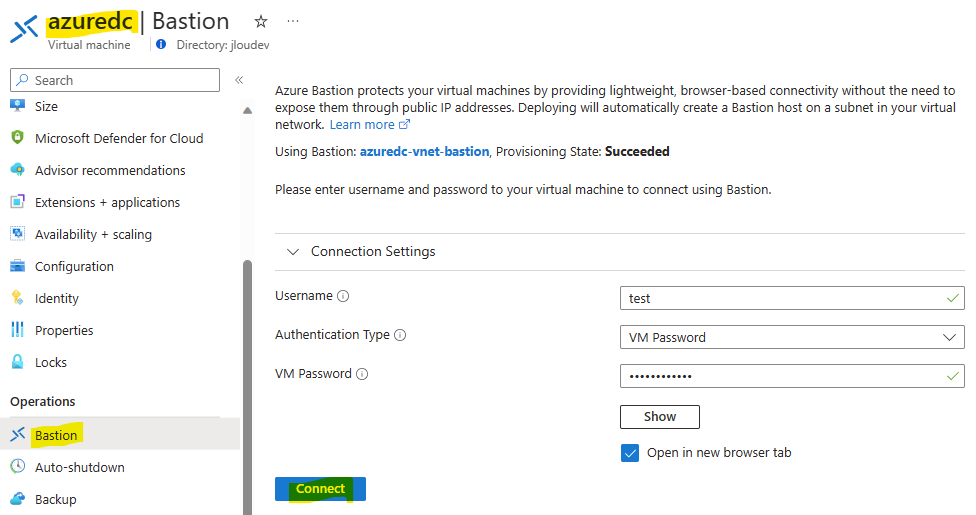Click the Operations section heading
Viewport: 976px width, 515px height.
click(x=42, y=402)
